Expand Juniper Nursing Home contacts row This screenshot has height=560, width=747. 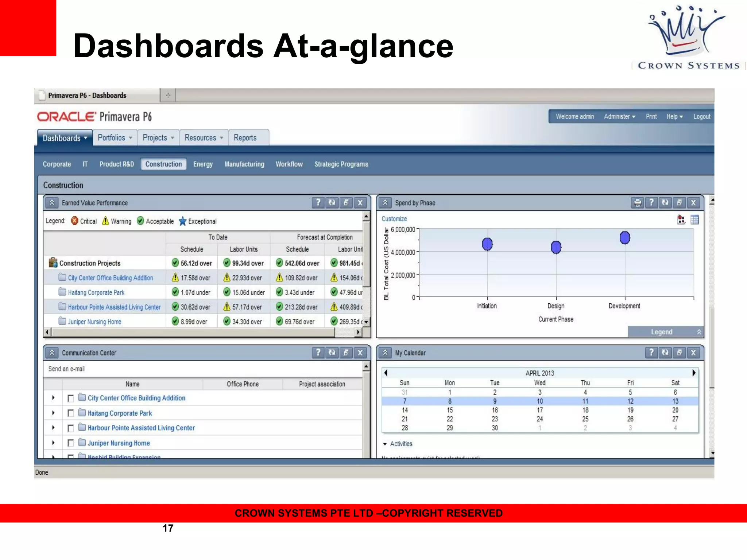coord(53,443)
